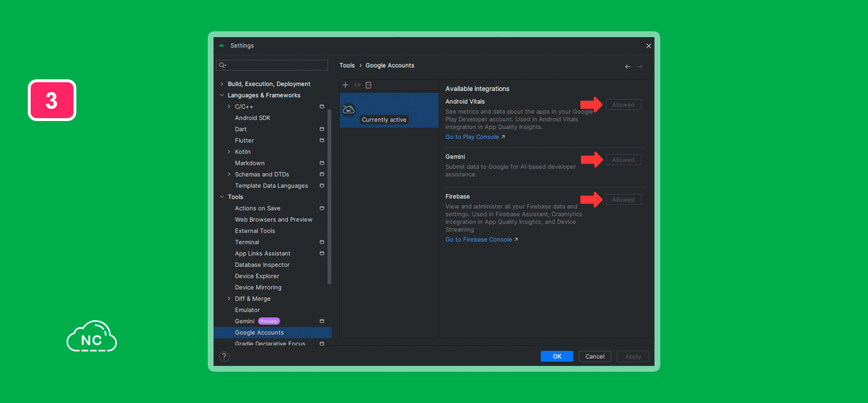Select the Currently active account entry
This screenshot has width=868, height=403.
click(x=389, y=110)
